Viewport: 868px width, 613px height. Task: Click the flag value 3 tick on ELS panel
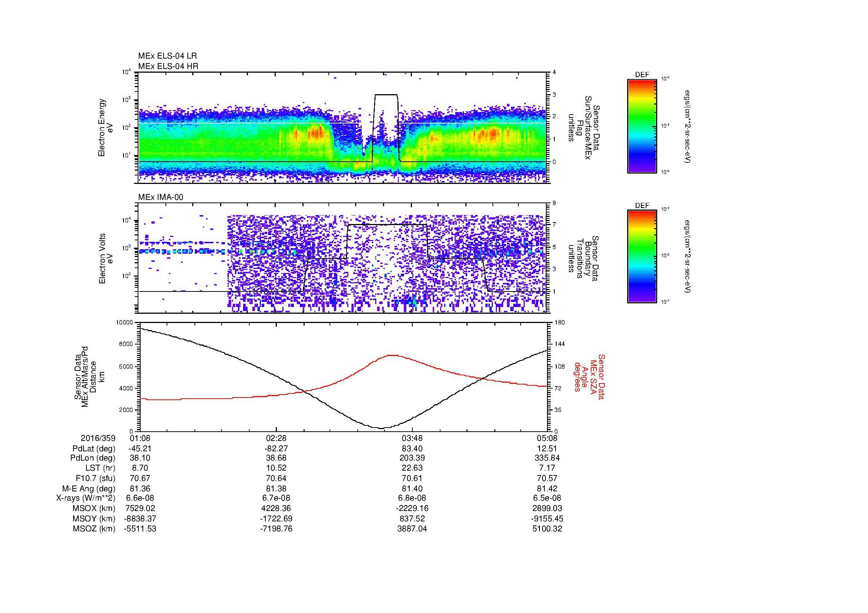coord(554,95)
